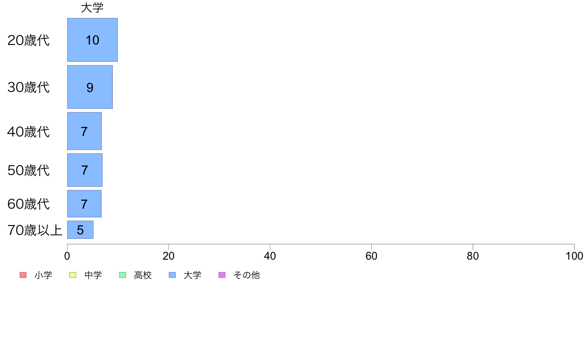588x364 pixels.
Task: Click the 30歳代 bar showing 9
Action: 90,87
